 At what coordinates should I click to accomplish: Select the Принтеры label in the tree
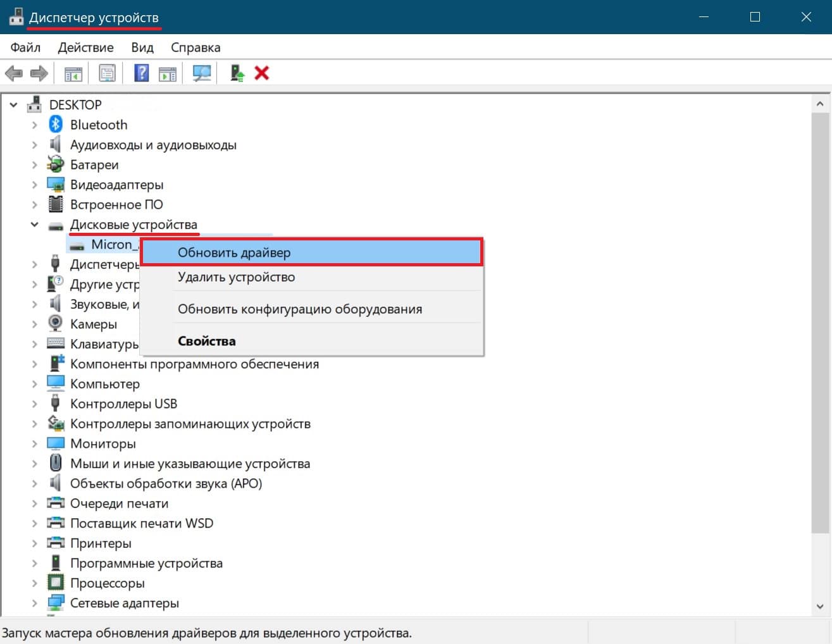[x=101, y=543]
